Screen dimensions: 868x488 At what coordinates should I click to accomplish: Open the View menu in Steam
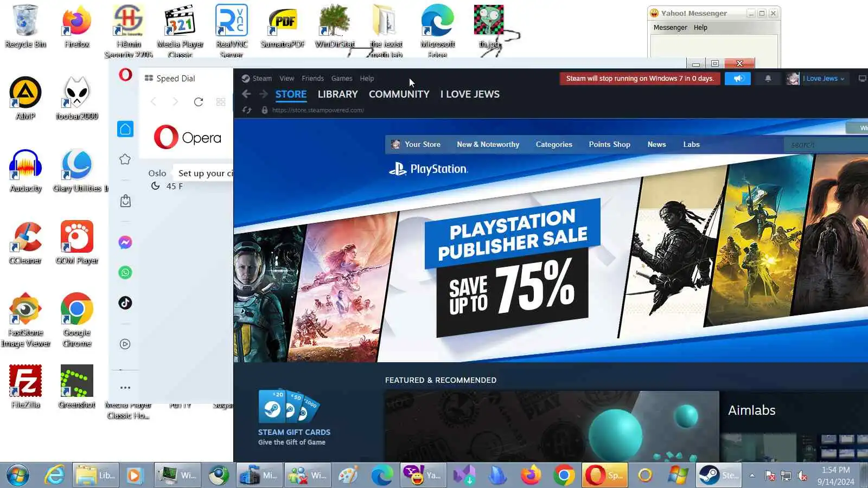(286, 78)
